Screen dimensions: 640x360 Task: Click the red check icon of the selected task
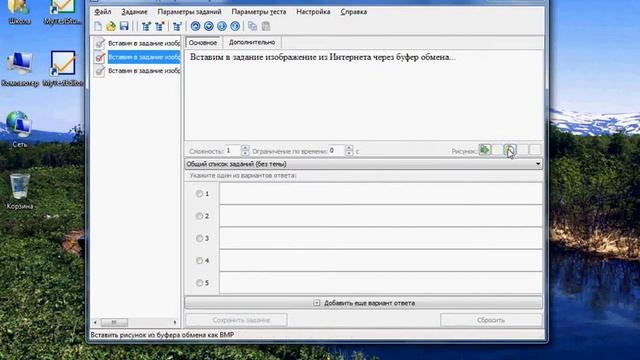click(x=100, y=57)
